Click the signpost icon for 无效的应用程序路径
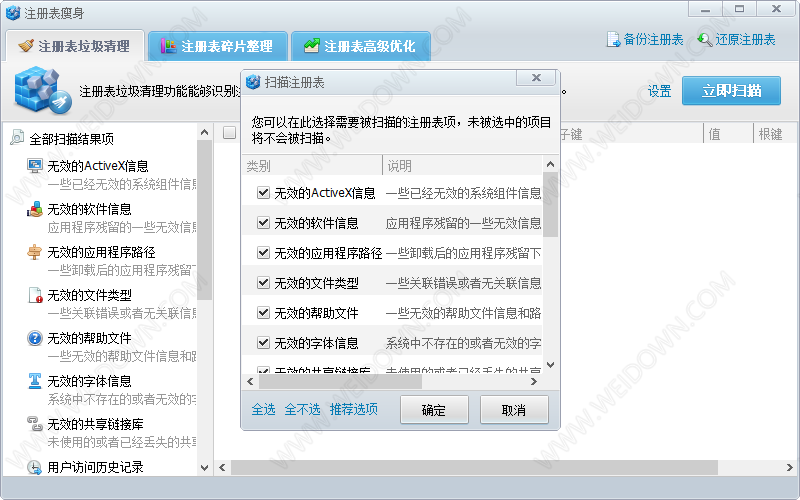This screenshot has height=500, width=800. tap(35, 252)
